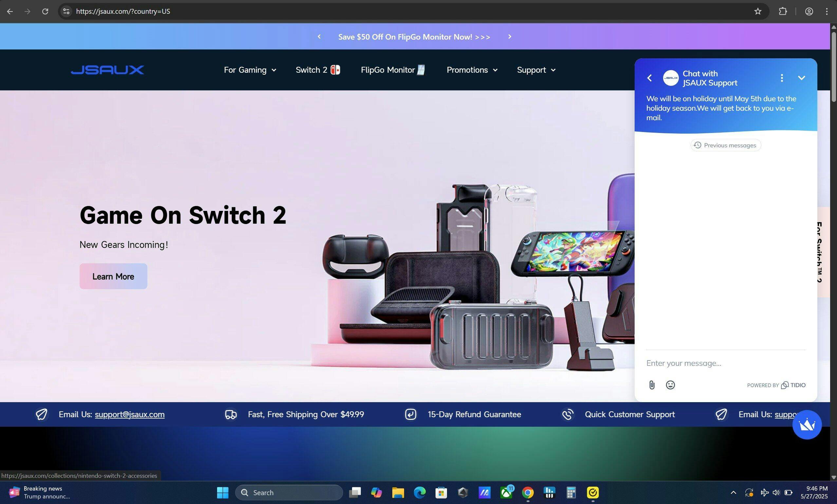This screenshot has height=504, width=837.
Task: Open the browser extensions puzzle icon
Action: point(783,11)
